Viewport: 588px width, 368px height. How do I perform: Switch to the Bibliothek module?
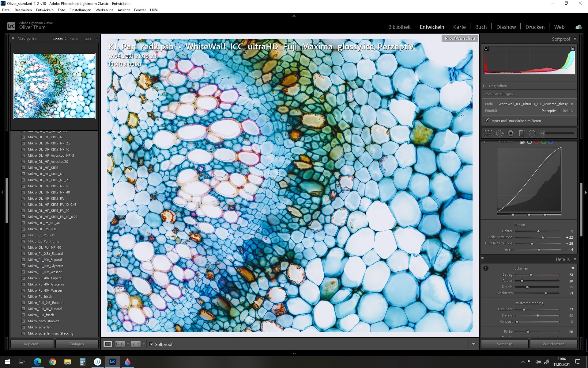[399, 27]
